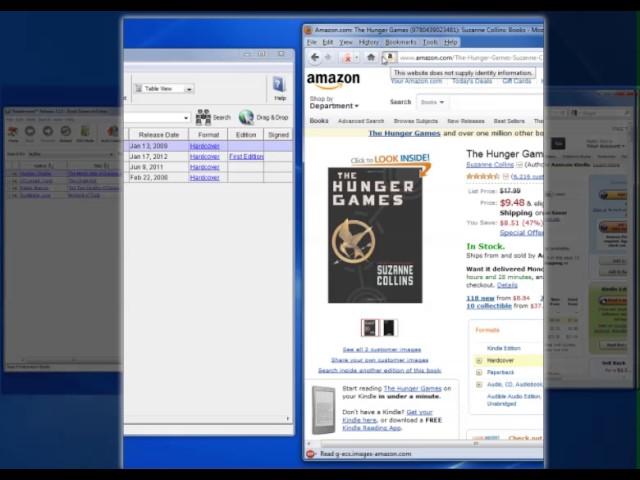
Task: Open Browse Subjects in Books navigation
Action: coord(416,121)
